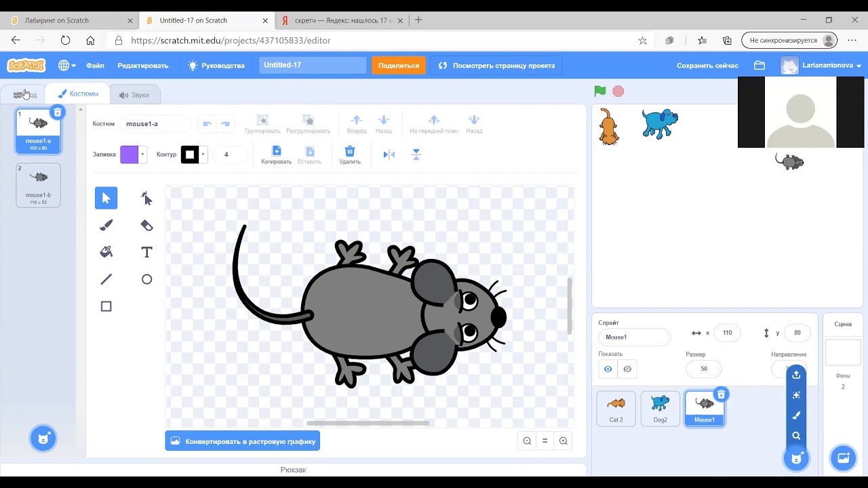Viewport: 868px width, 488px height.
Task: Select the Brush tool
Action: (106, 225)
